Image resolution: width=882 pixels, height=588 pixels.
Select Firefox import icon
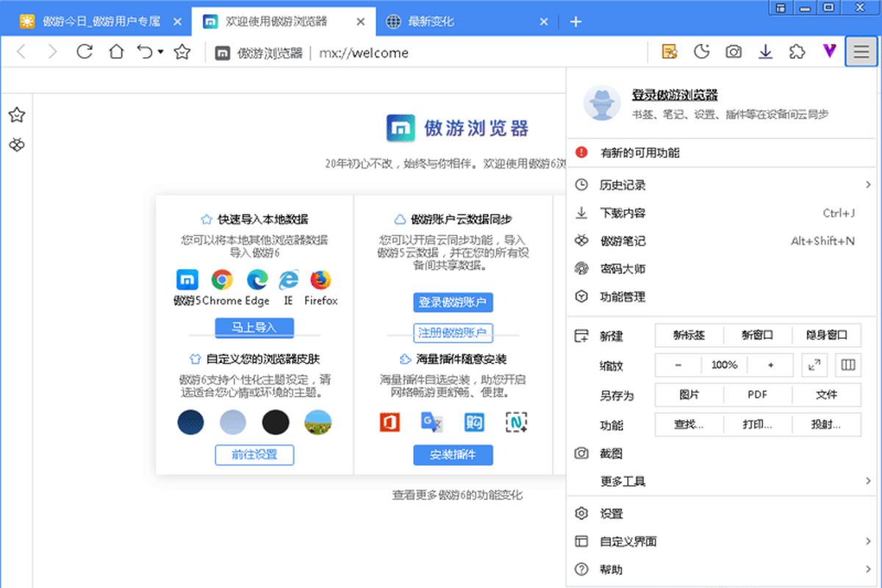(320, 280)
